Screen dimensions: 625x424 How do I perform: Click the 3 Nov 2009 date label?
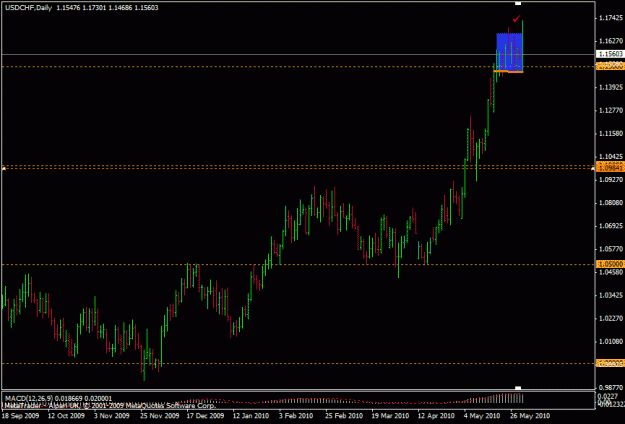pyautogui.click(x=114, y=416)
